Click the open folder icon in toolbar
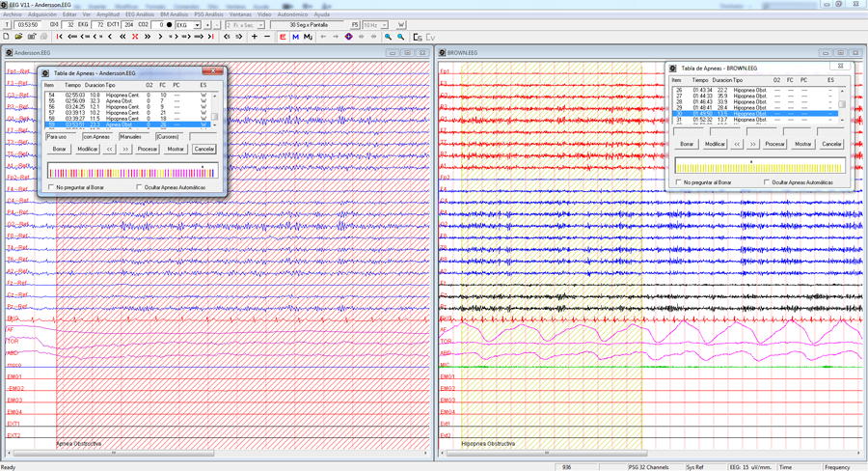 (x=18, y=37)
